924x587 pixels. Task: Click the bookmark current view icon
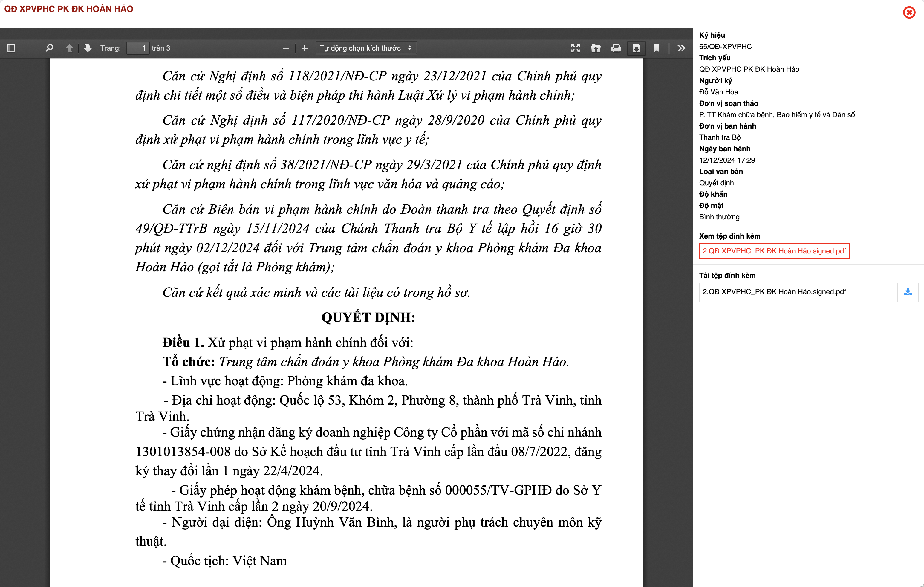pos(657,48)
